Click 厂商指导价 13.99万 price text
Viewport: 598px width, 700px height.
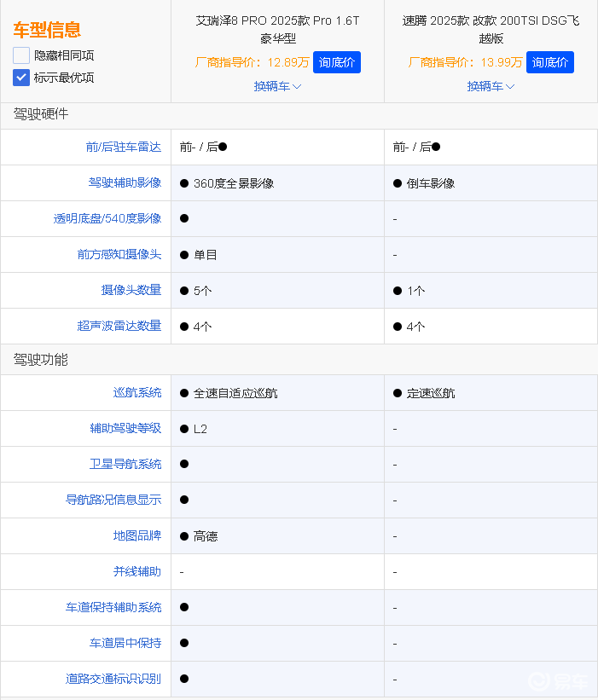click(x=466, y=62)
